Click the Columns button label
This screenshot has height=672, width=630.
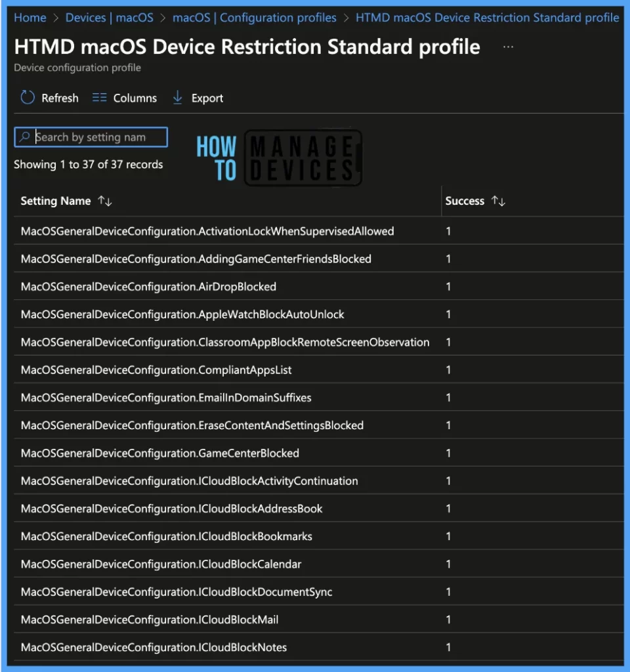pos(135,98)
